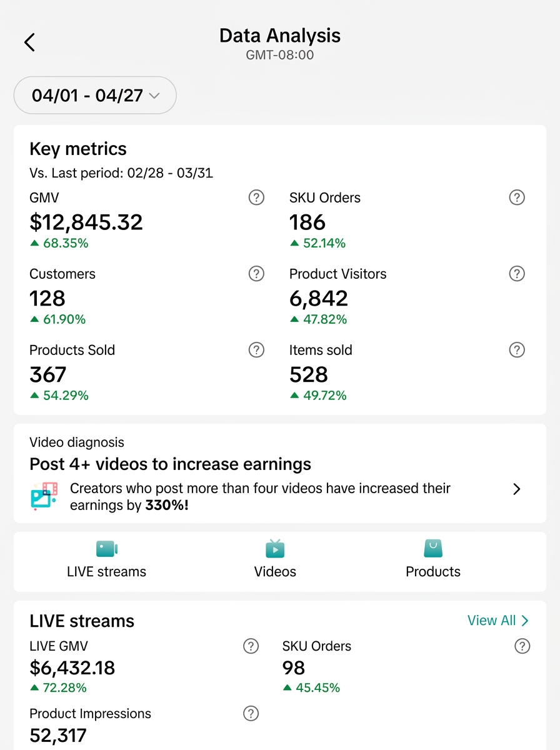Expand View All for LIVE streams

(x=498, y=620)
